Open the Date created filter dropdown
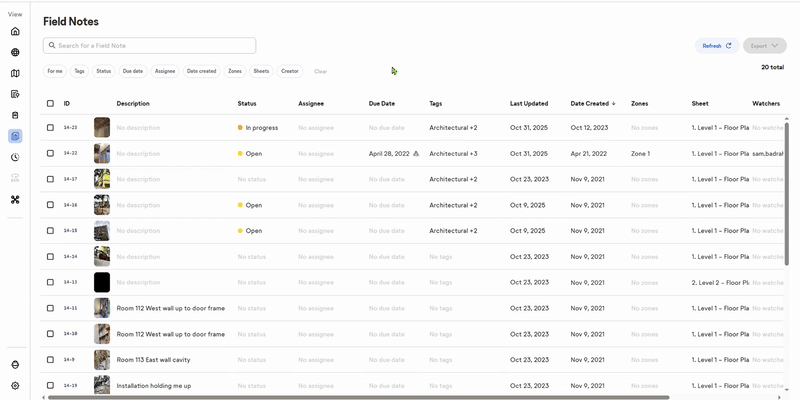The height and width of the screenshot is (400, 800). coord(202,71)
